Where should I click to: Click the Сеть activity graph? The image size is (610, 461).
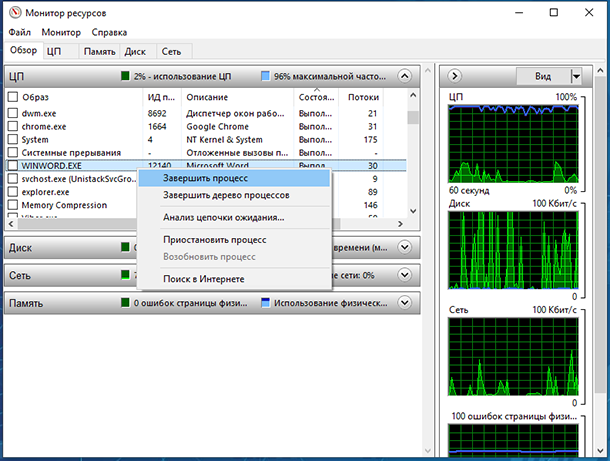(513, 356)
